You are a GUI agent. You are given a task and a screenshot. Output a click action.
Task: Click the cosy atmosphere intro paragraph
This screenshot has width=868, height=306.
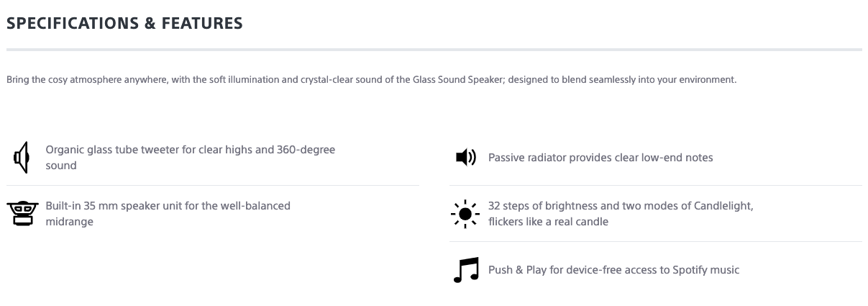point(371,80)
